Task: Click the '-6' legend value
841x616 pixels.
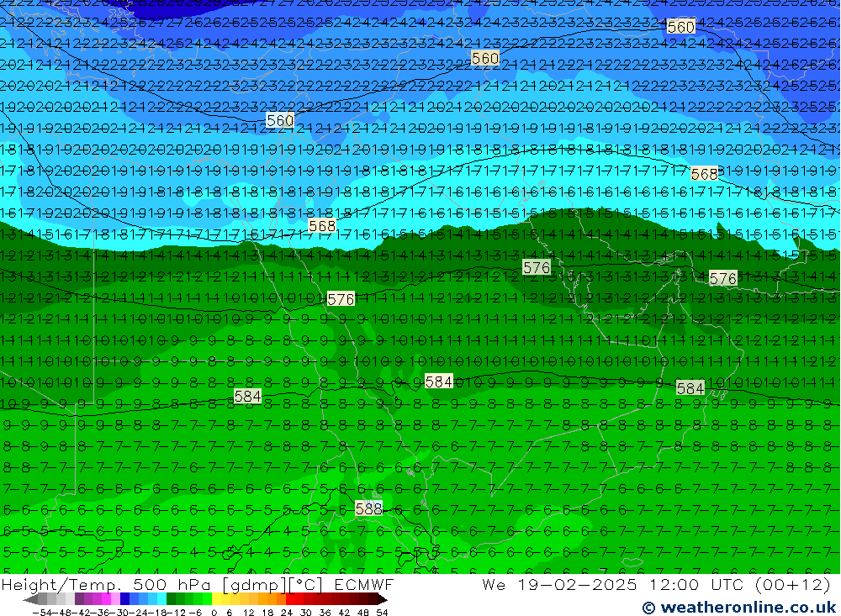Action: click(195, 613)
